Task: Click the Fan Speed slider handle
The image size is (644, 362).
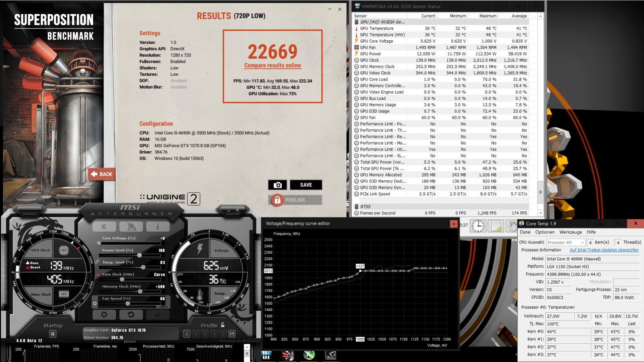Action: (x=128, y=304)
